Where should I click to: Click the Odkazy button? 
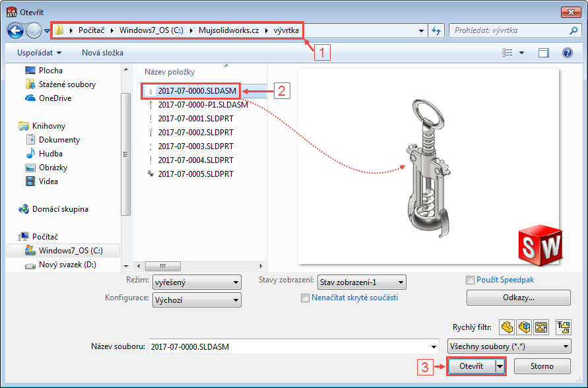(x=518, y=298)
